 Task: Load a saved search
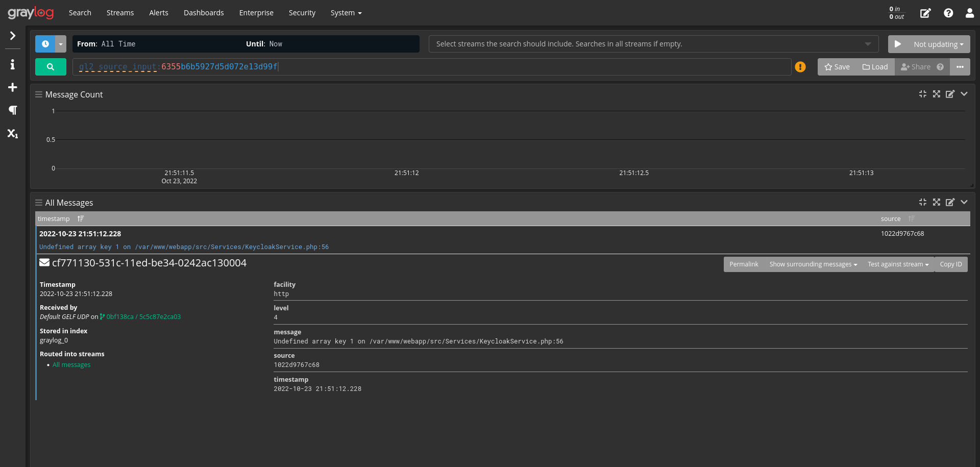coord(875,67)
